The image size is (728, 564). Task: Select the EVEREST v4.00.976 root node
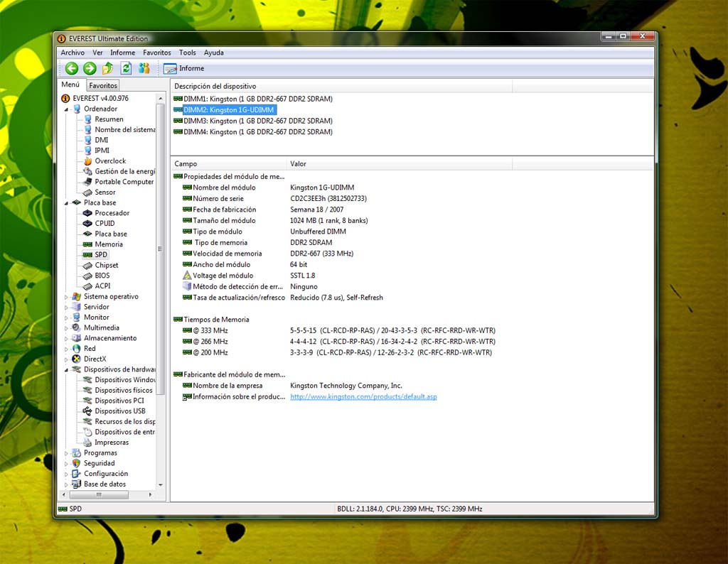coord(95,98)
